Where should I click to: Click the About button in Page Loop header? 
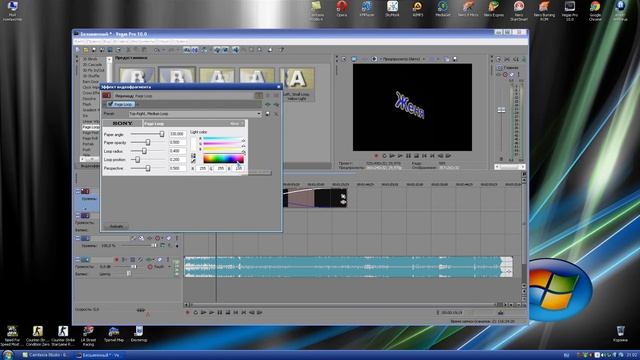(x=235, y=123)
